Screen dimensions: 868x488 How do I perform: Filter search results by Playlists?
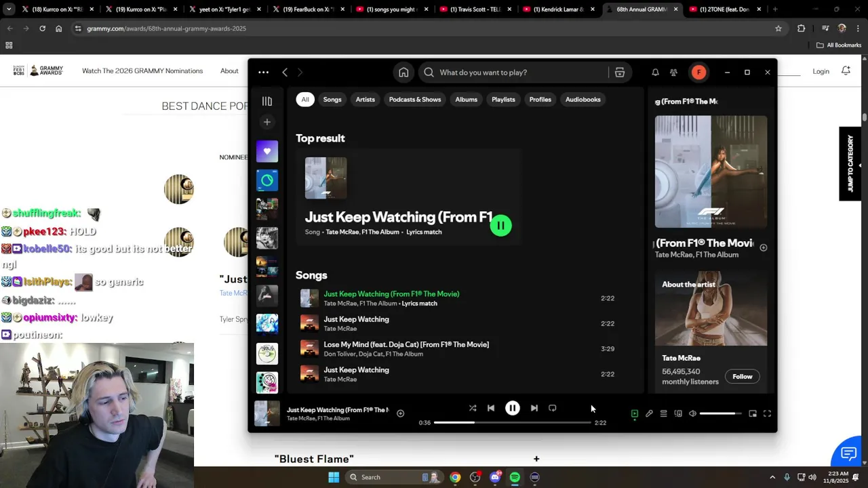pos(503,100)
